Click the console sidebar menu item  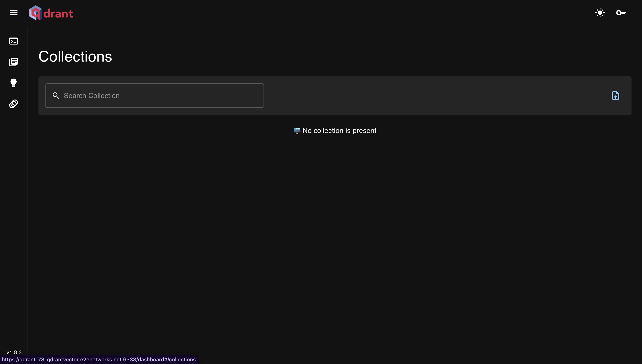(x=13, y=41)
